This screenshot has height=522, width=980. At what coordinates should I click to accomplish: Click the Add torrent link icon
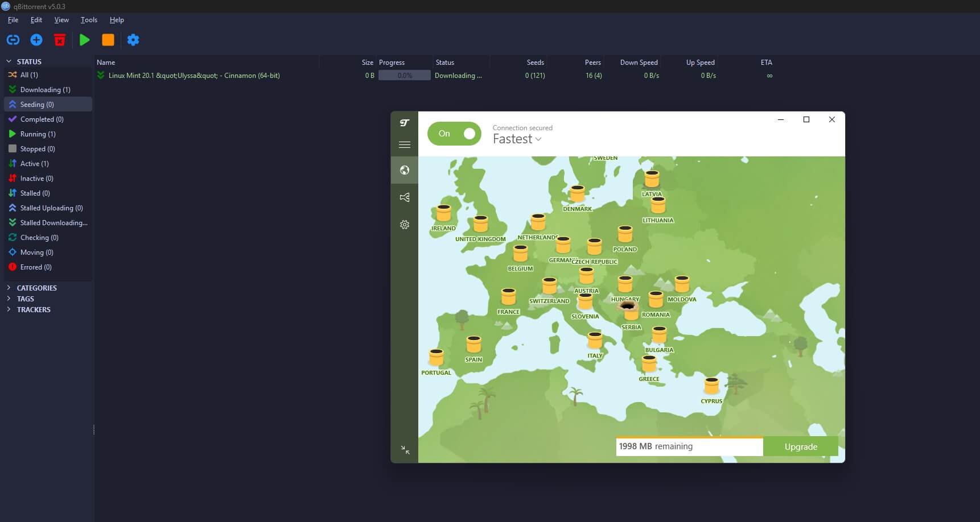tap(13, 40)
